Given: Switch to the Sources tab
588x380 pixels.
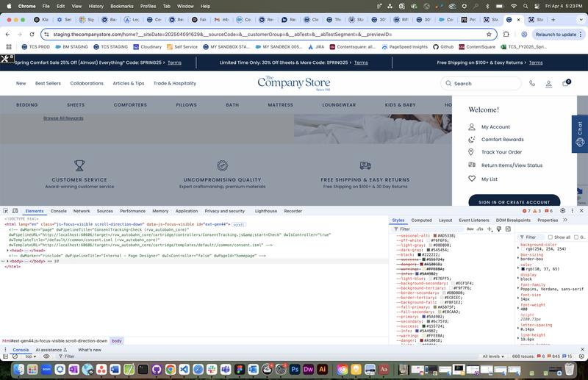Looking at the screenshot, I should (x=104, y=211).
